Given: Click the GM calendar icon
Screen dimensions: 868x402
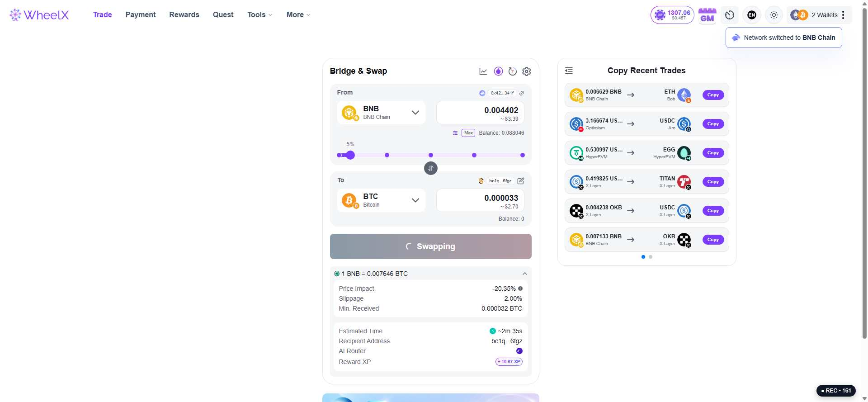Looking at the screenshot, I should (x=708, y=15).
